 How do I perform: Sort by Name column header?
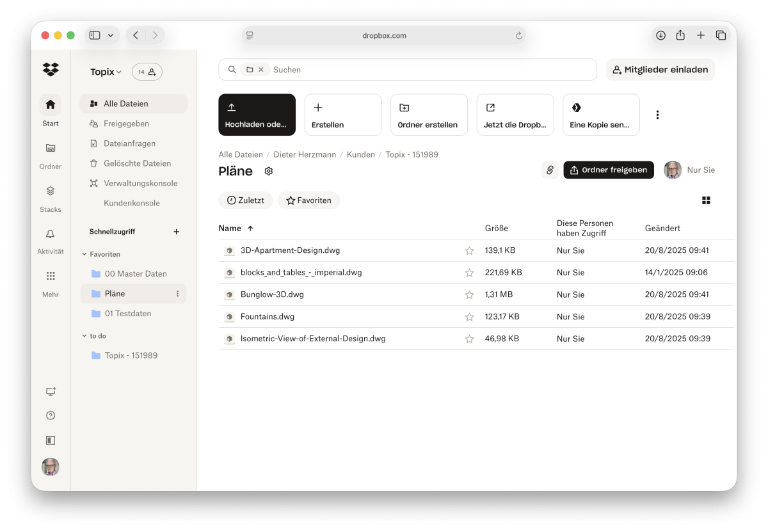[x=236, y=229]
